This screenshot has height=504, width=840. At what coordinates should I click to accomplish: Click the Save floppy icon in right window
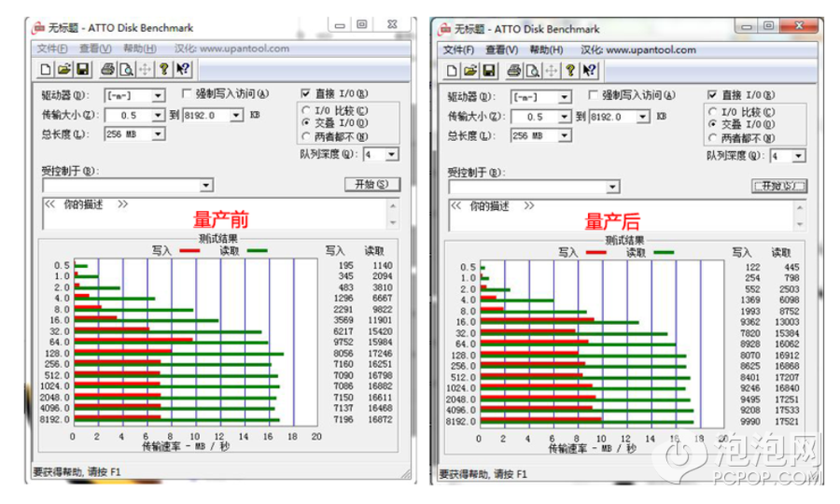point(489,71)
